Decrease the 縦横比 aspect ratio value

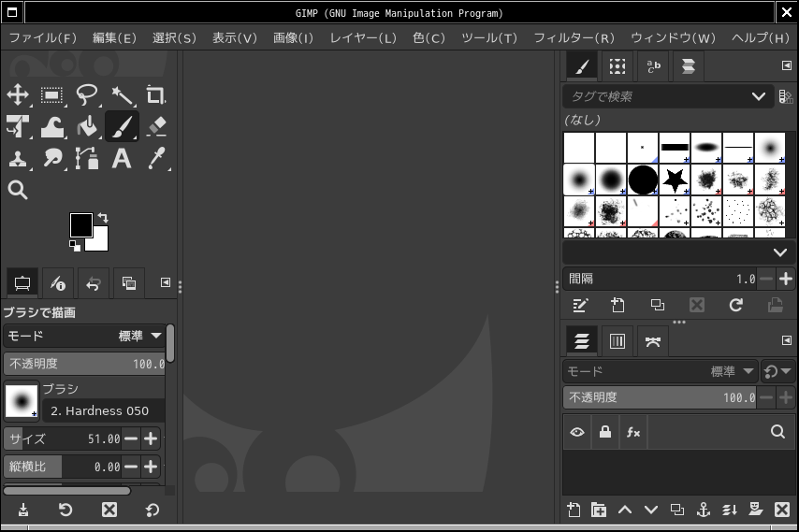pyautogui.click(x=132, y=467)
